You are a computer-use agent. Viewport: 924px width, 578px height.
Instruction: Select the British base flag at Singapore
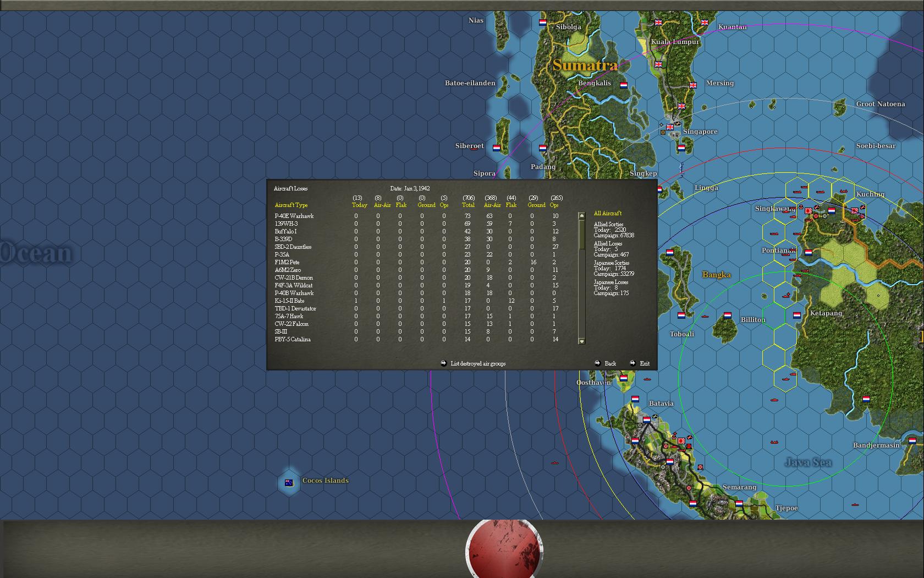click(x=669, y=127)
